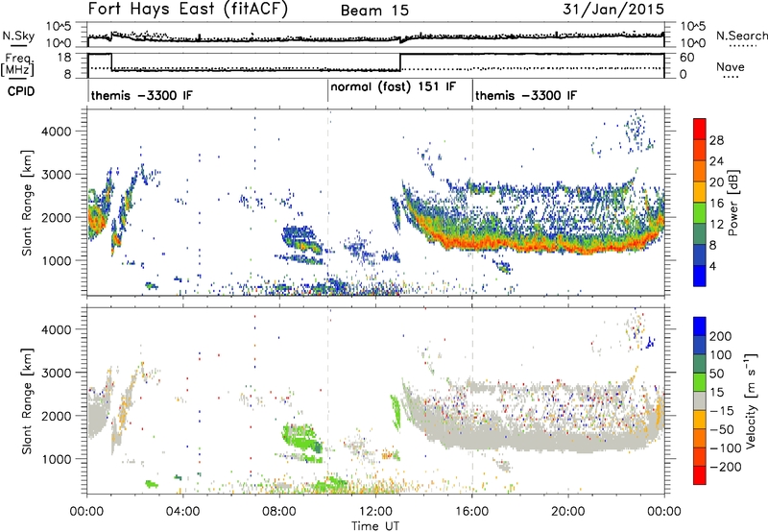Select '4000' range tick in power panel
Screen dimensions: 768x532
56,132
